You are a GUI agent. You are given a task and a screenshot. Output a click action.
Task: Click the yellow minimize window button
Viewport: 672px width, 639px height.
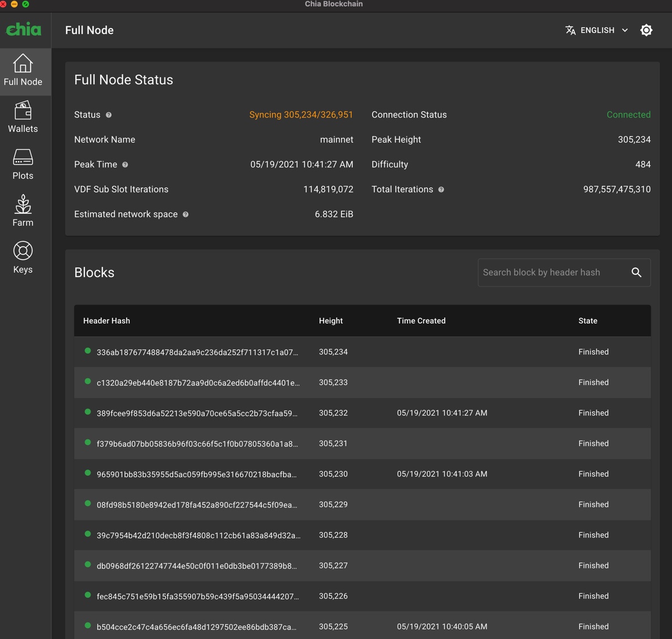pos(14,4)
